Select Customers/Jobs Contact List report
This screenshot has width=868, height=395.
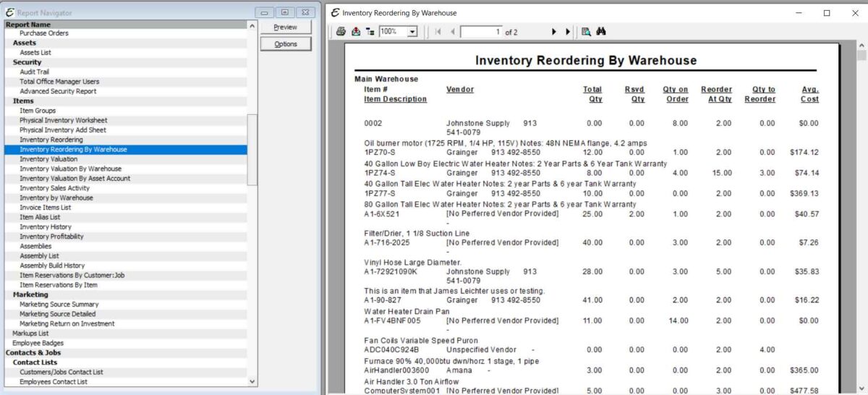pos(61,373)
